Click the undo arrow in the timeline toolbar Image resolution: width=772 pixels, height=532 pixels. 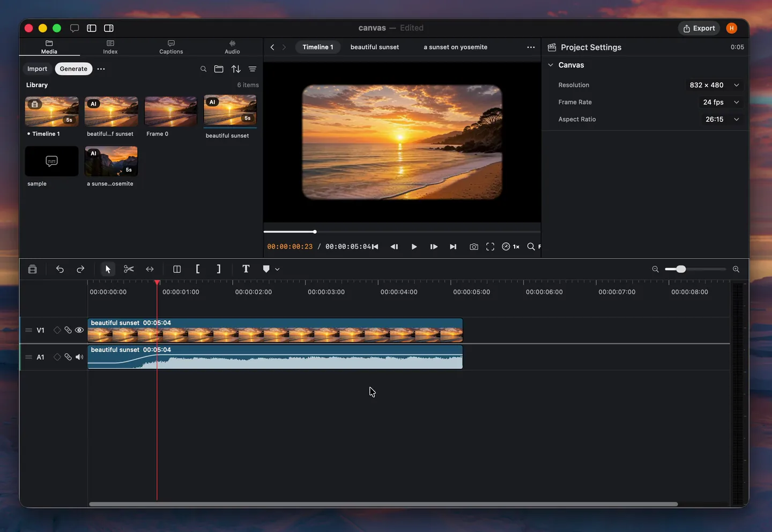[x=60, y=269]
